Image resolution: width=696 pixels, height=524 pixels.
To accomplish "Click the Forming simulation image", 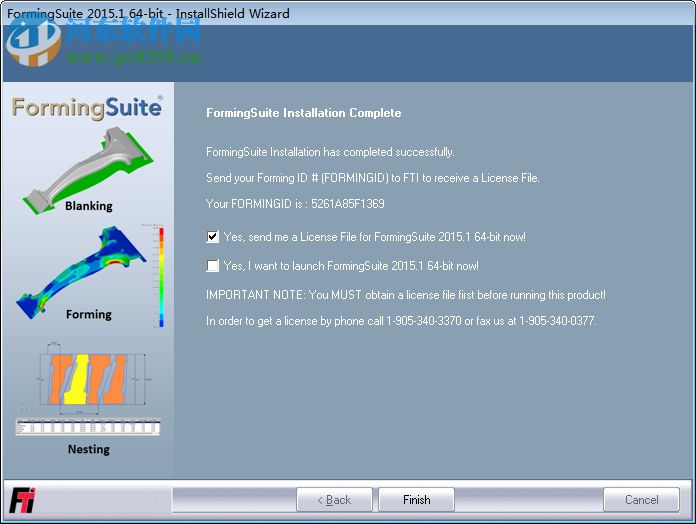I will coord(82,272).
